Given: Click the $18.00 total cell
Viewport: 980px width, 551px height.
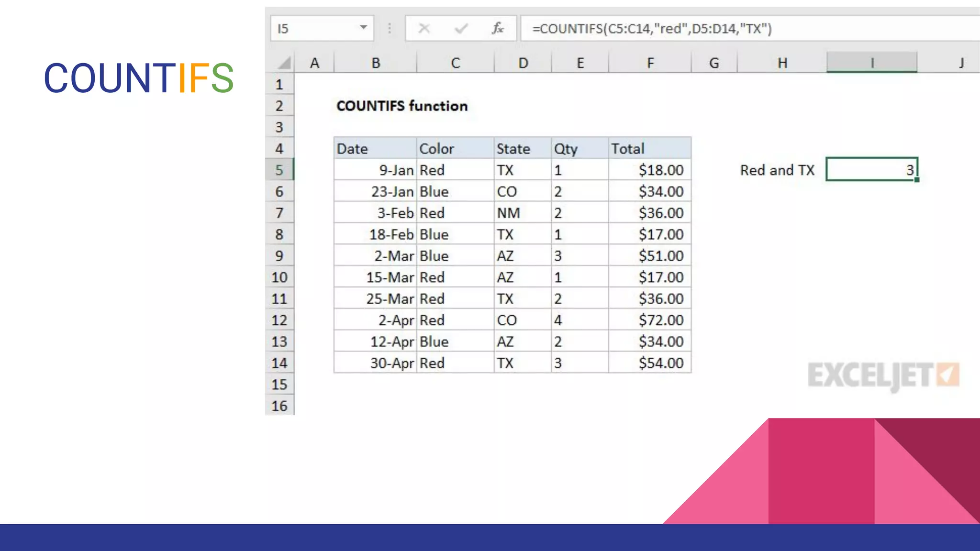Looking at the screenshot, I should pyautogui.click(x=650, y=170).
